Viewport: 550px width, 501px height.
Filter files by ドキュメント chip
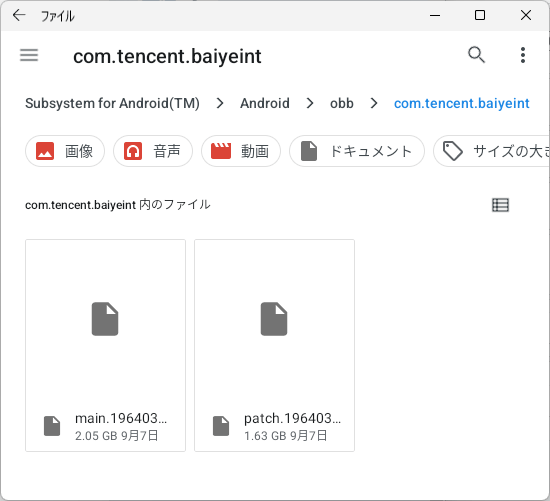pos(357,151)
